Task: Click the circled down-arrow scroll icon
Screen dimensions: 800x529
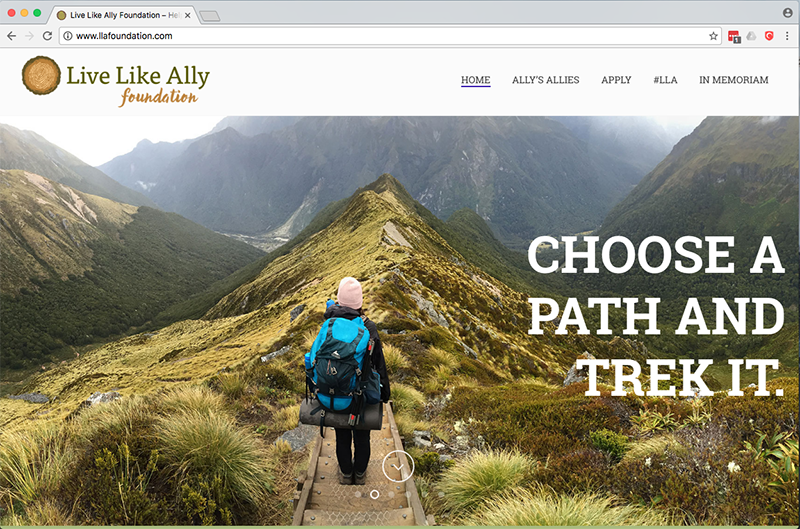Action: click(x=398, y=466)
